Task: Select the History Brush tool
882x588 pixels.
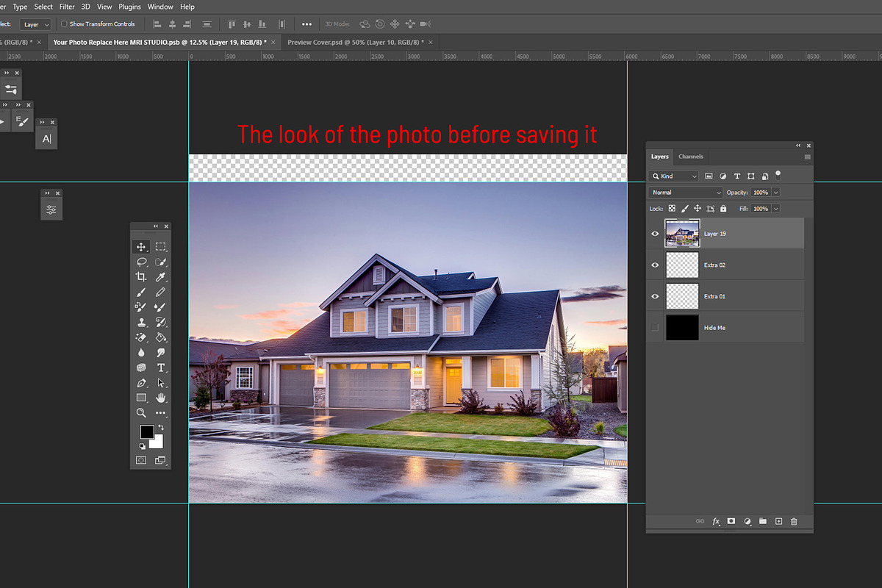Action: click(161, 323)
